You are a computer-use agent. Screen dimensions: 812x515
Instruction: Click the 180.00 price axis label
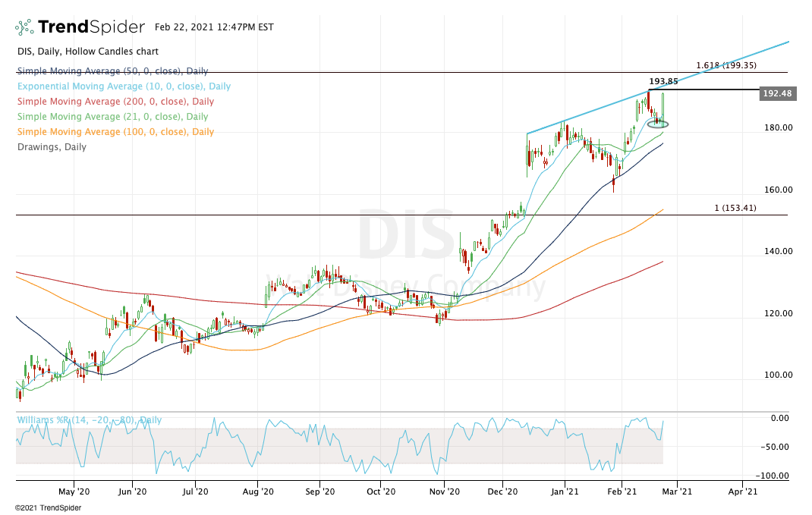click(779, 127)
